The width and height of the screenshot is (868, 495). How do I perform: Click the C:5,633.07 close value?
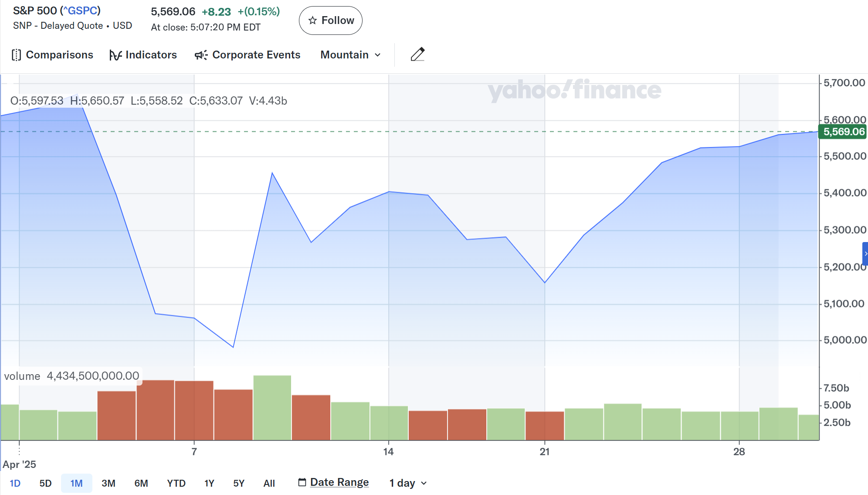(216, 101)
